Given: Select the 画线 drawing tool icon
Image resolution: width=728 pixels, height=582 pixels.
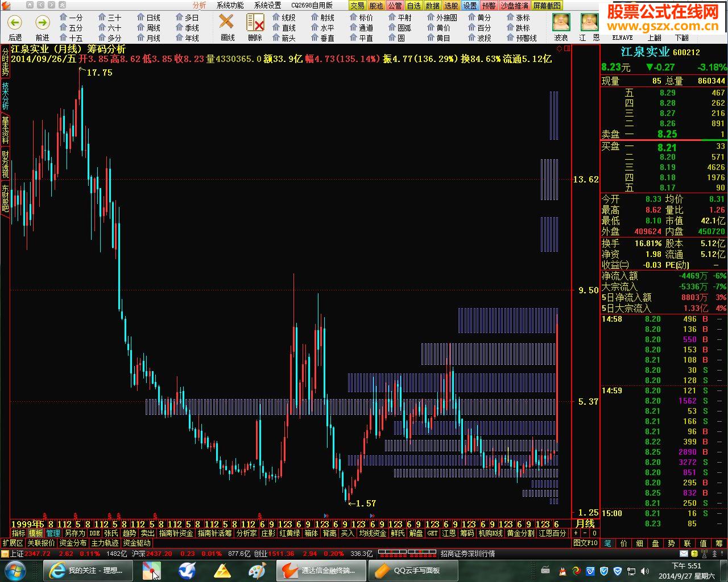Looking at the screenshot, I should (227, 23).
